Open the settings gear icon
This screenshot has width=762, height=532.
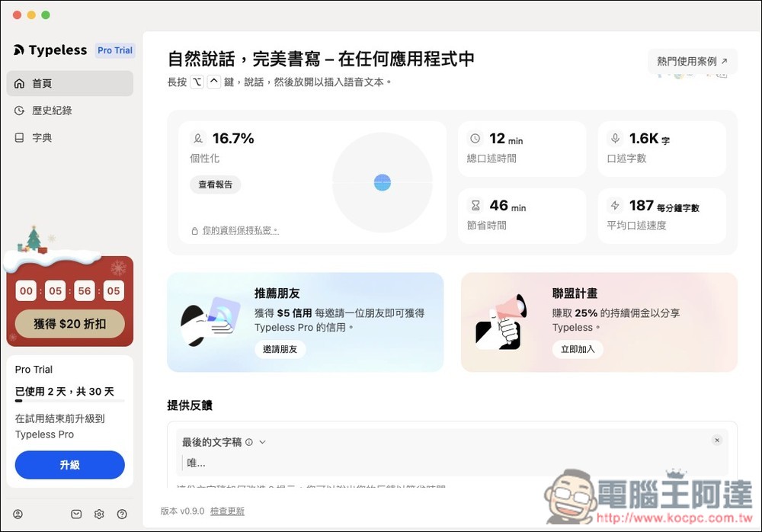(x=99, y=514)
